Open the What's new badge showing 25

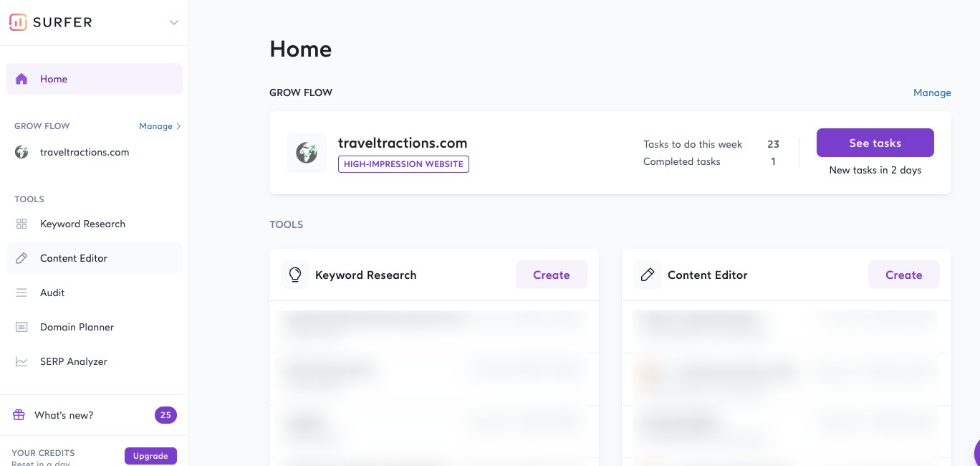click(x=165, y=415)
